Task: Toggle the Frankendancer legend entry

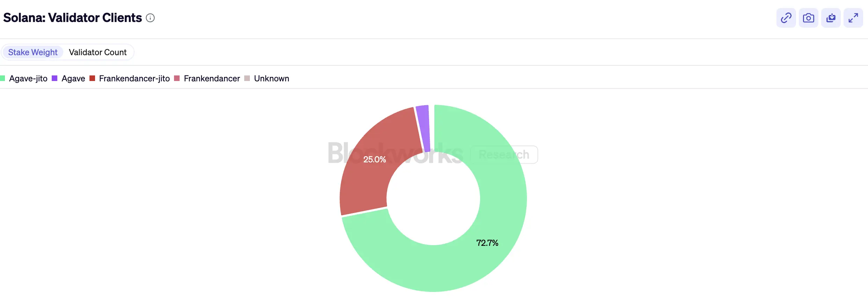Action: point(211,78)
